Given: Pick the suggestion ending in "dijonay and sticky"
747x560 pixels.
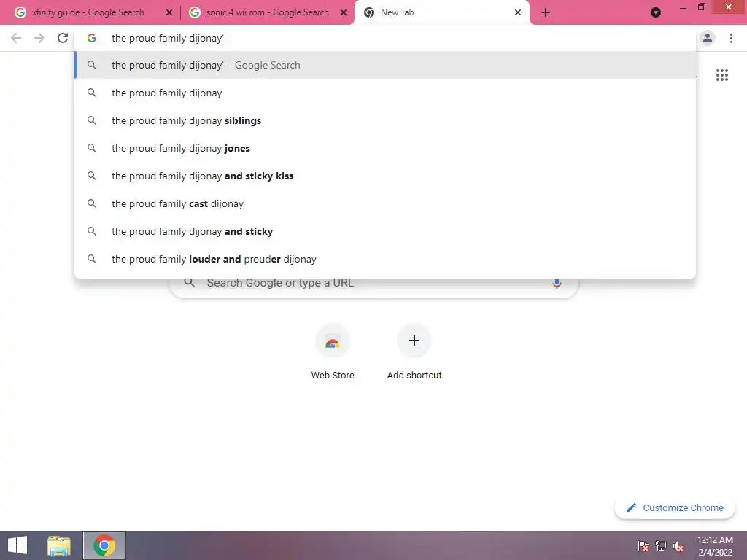Looking at the screenshot, I should (x=385, y=231).
